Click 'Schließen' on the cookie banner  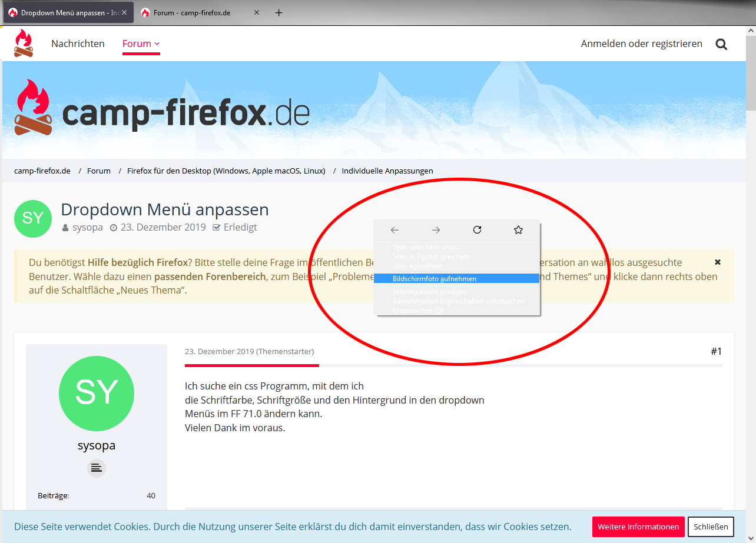pos(711,527)
